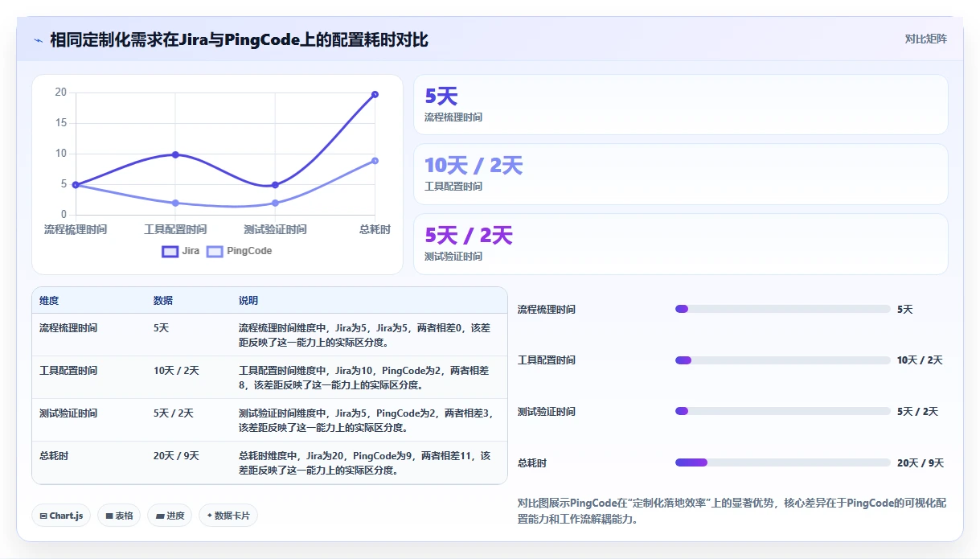Open the 10天 / 2天 工具配置时间 data card
The height and width of the screenshot is (559, 980).
click(x=681, y=174)
